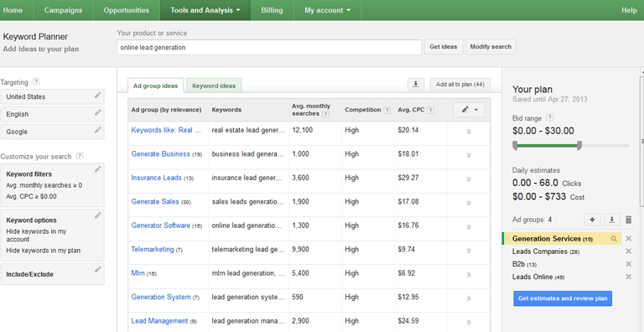Switch to the Keyword ideas tab

pos(214,86)
